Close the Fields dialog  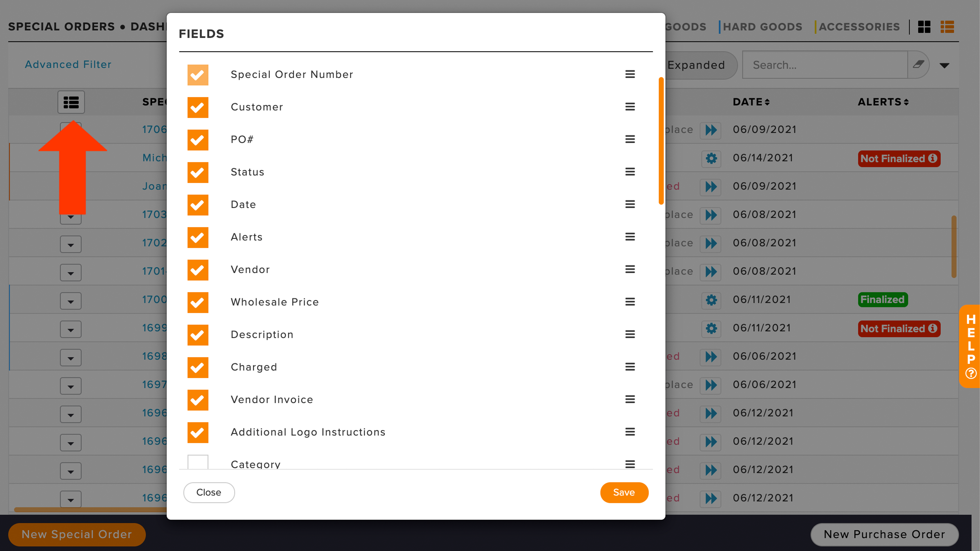point(209,492)
